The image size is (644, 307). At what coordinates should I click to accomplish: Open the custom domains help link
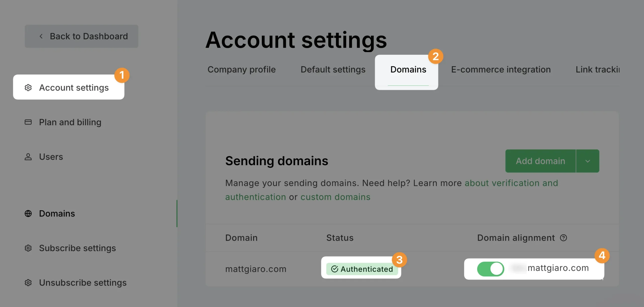(x=335, y=197)
